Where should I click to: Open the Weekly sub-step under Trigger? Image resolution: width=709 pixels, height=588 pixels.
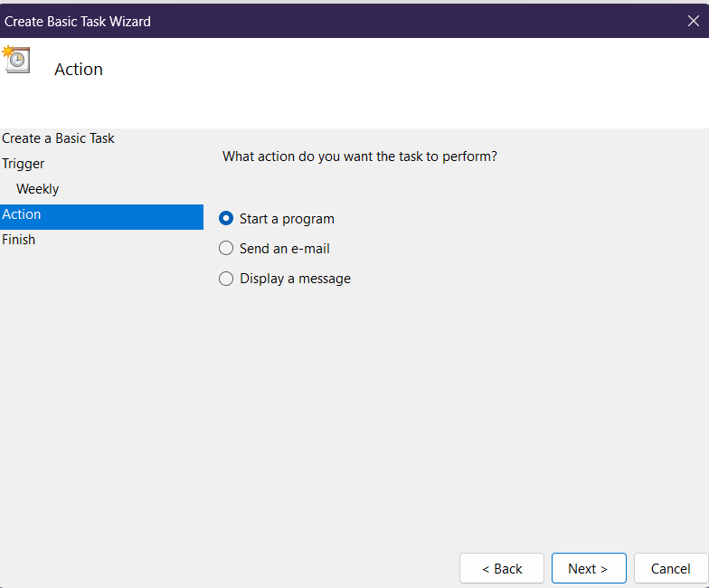[38, 189]
